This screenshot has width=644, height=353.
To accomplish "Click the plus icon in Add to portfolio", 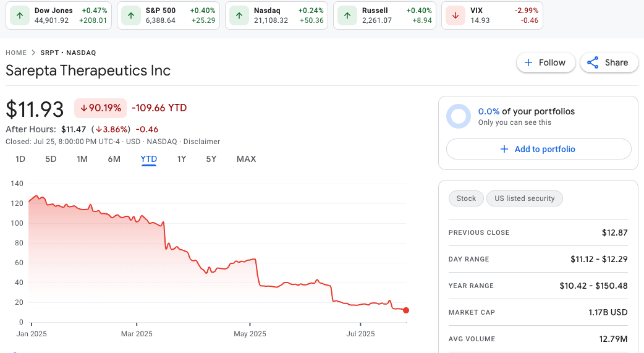I will pyautogui.click(x=504, y=149).
